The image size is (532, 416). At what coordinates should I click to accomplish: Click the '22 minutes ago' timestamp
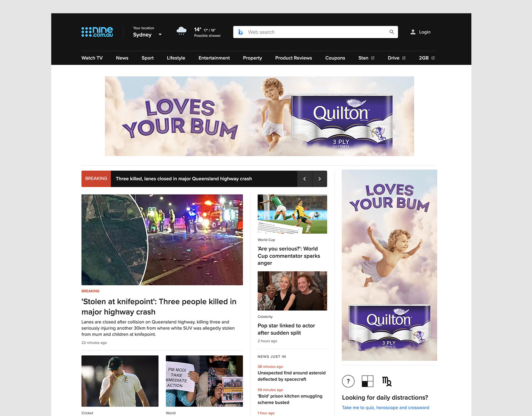(x=94, y=343)
